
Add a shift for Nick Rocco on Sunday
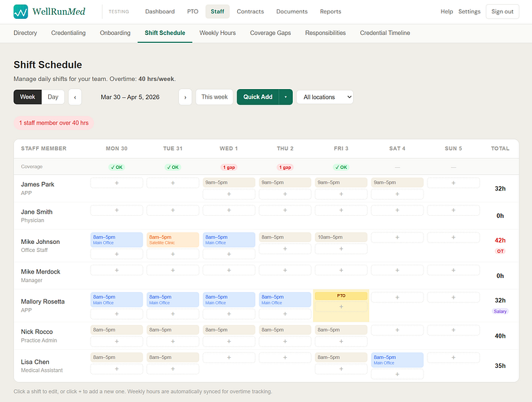pyautogui.click(x=454, y=330)
